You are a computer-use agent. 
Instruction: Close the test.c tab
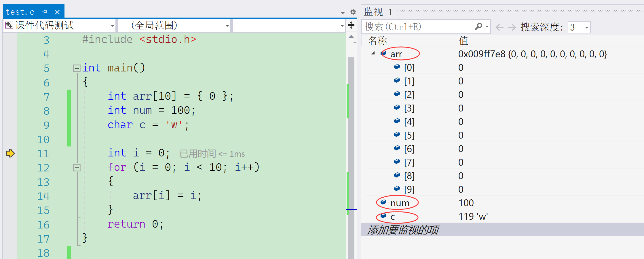pyautogui.click(x=57, y=12)
